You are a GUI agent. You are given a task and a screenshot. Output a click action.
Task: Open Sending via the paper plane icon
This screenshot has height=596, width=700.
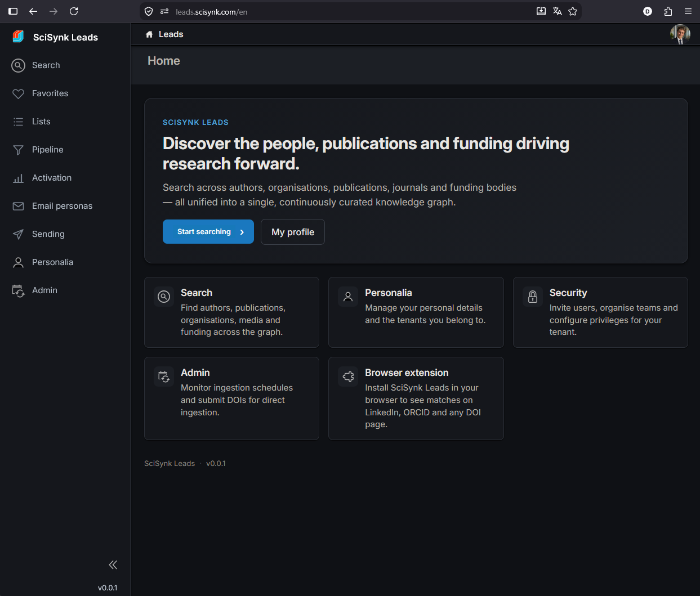19,234
